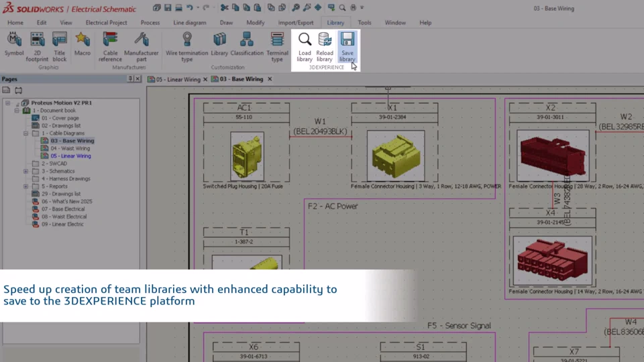Select the X1 yellow connector thumbnail
This screenshot has width=644, height=362.
[x=396, y=156]
